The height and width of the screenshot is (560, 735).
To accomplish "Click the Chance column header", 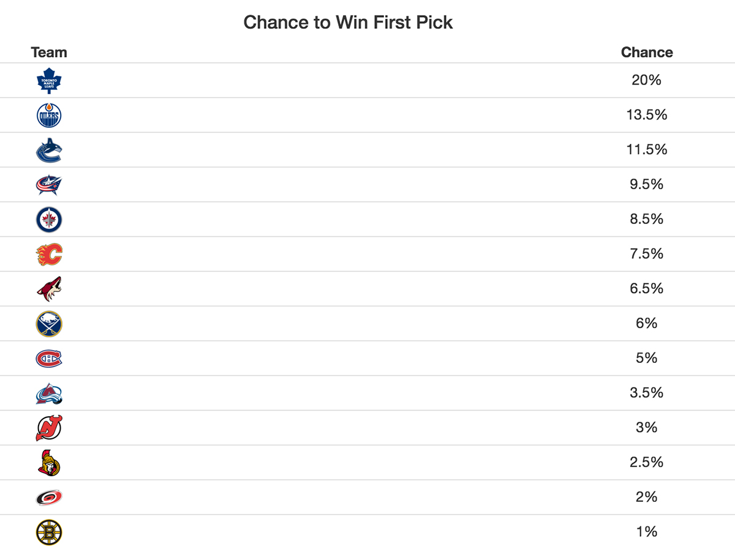I will click(x=647, y=53).
